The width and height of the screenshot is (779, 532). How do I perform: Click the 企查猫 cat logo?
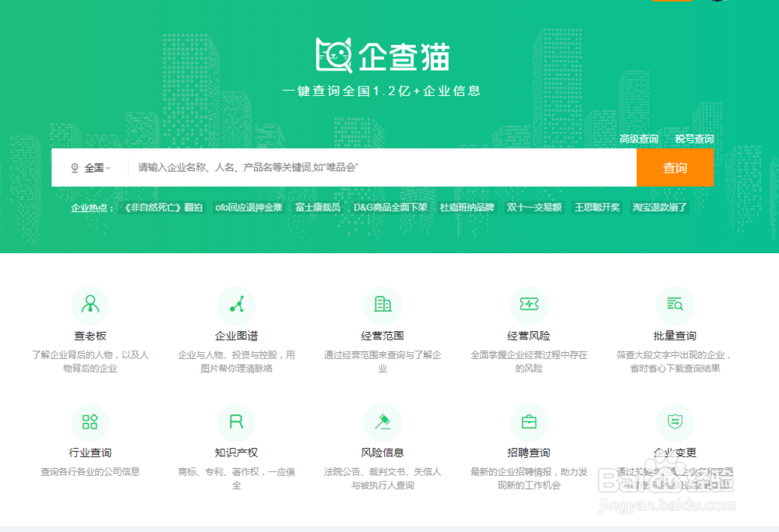pyautogui.click(x=334, y=55)
